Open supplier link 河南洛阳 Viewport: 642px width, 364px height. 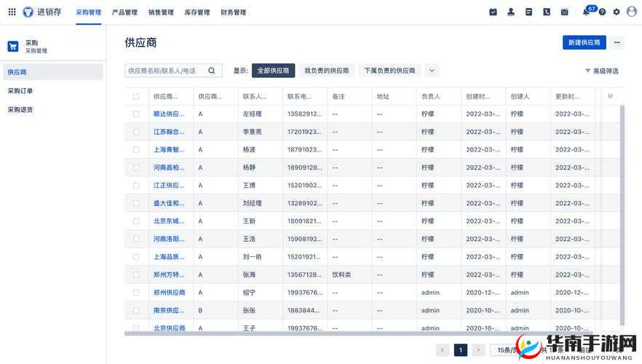(x=169, y=239)
